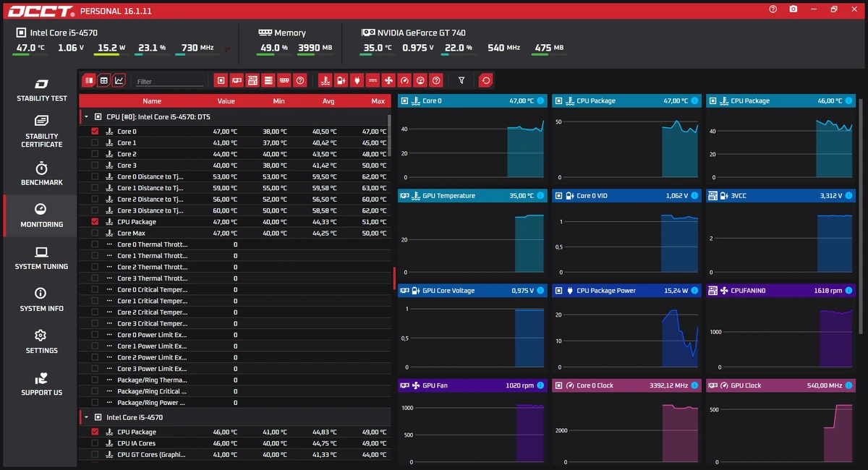Screen dimensions: 868x470
Task: Check the Core 2 temperature checkbox
Action: tap(95, 154)
